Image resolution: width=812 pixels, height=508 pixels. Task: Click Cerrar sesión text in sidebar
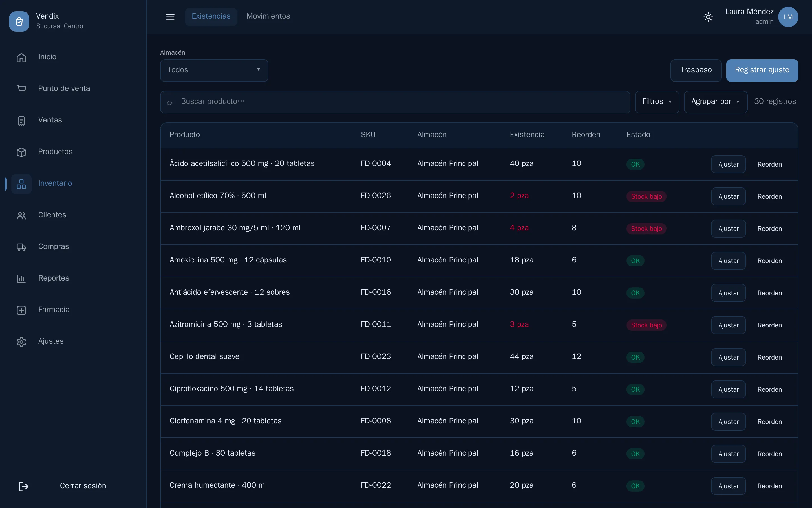[x=83, y=485]
